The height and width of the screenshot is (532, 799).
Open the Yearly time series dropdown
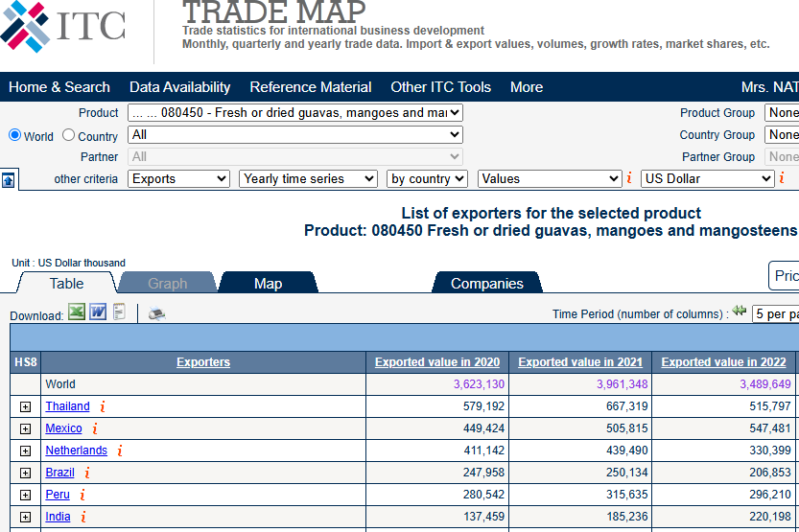pyautogui.click(x=308, y=178)
